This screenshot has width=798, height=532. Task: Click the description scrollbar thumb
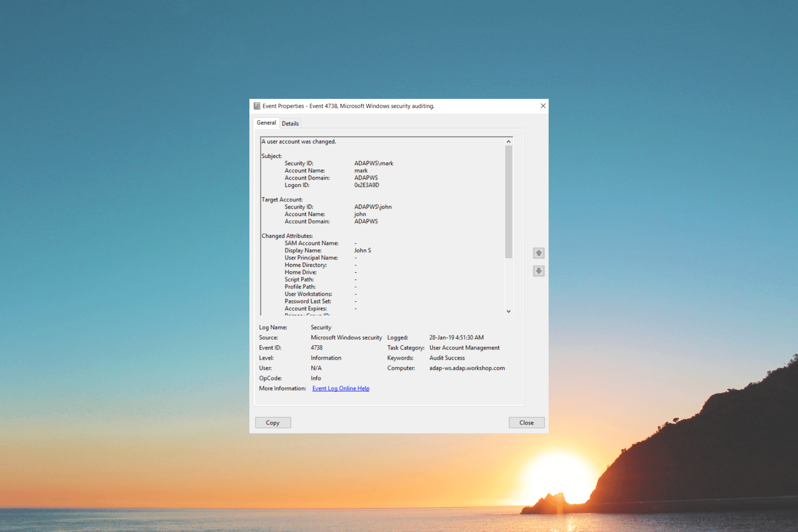[508, 202]
